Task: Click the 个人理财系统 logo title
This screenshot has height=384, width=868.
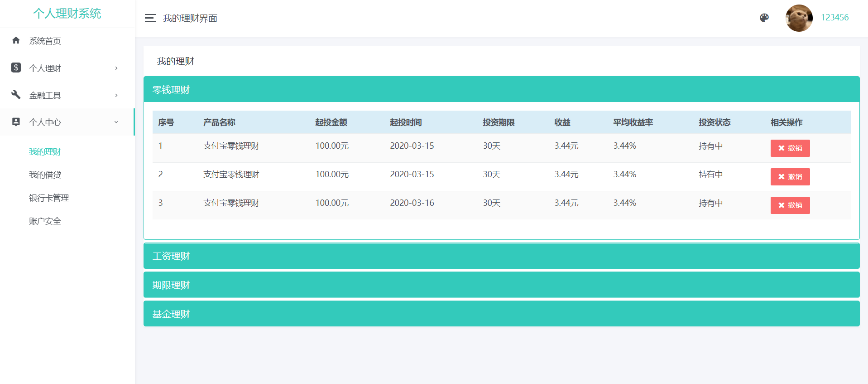Action: pos(67,14)
